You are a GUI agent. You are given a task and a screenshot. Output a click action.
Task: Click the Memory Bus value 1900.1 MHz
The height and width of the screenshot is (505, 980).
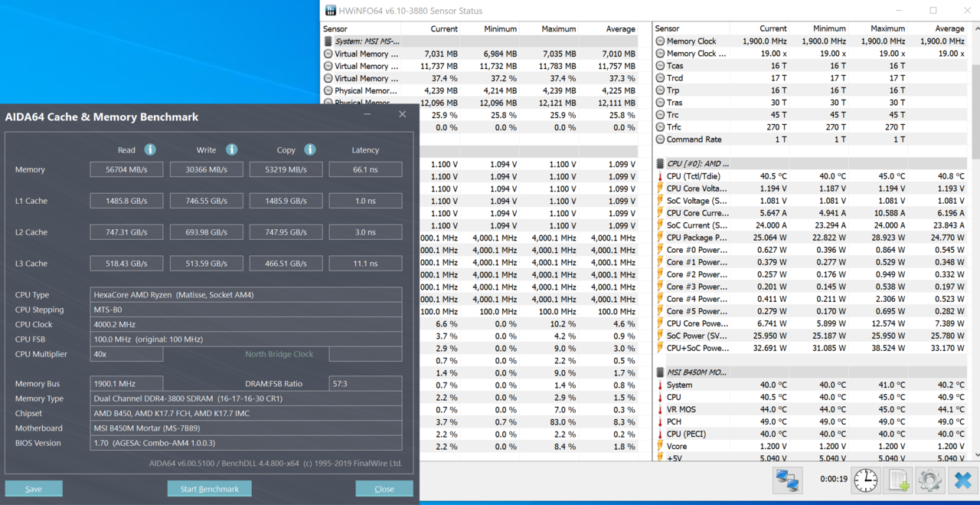[x=126, y=384]
